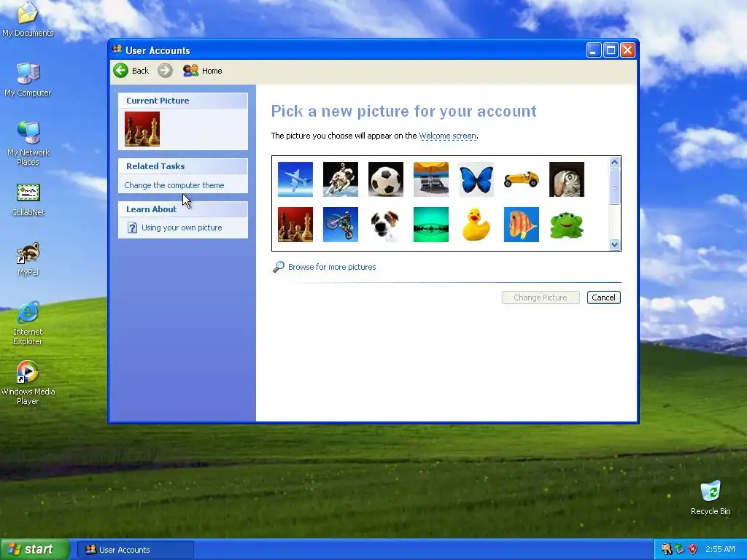Choose the green water drop picture
The height and width of the screenshot is (560, 747).
431,225
